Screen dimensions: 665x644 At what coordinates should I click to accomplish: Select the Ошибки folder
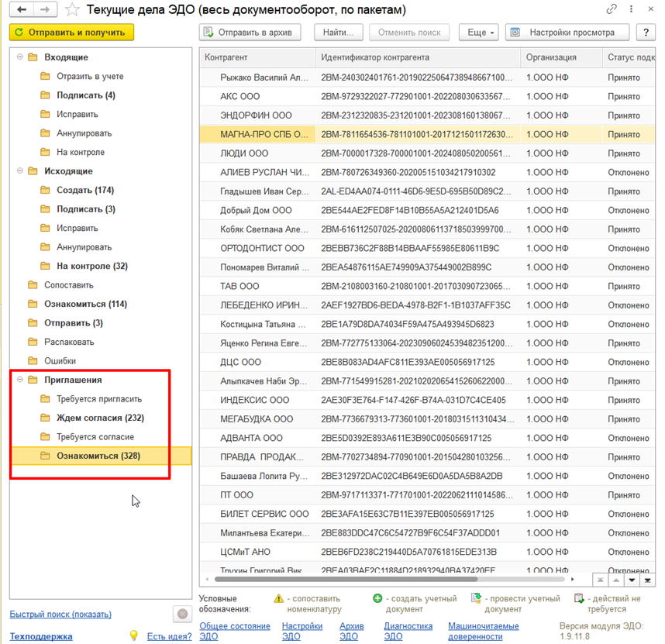[60, 361]
